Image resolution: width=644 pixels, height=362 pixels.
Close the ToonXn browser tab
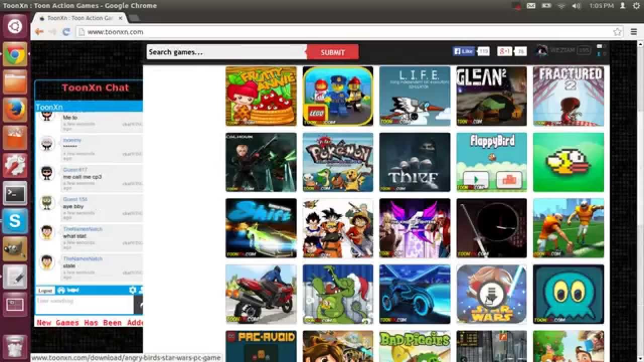click(120, 18)
